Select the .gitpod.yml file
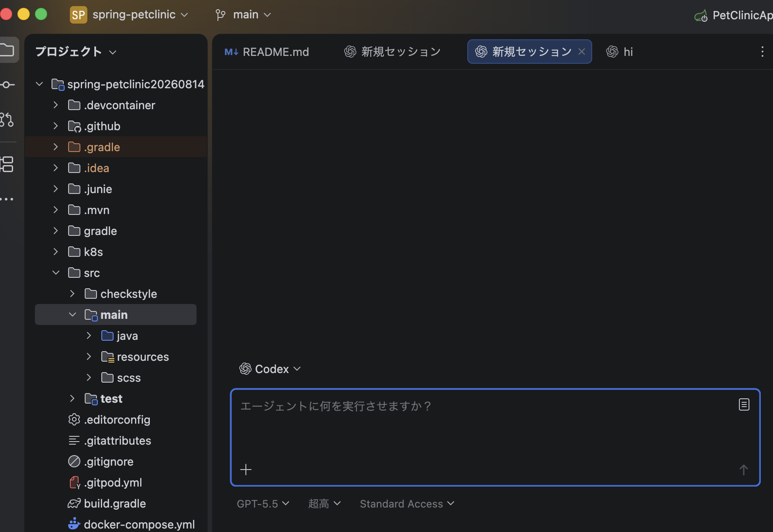This screenshot has height=532, width=773. coord(116,482)
